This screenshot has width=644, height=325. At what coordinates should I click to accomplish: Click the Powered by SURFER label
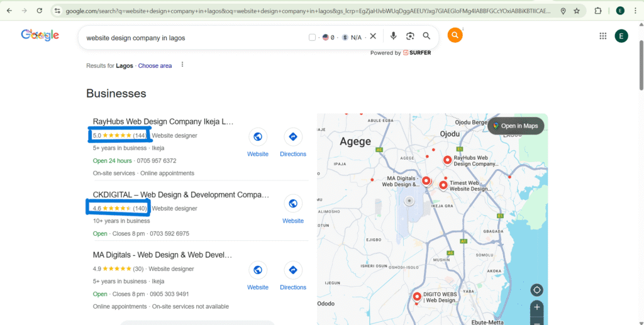[x=401, y=53]
